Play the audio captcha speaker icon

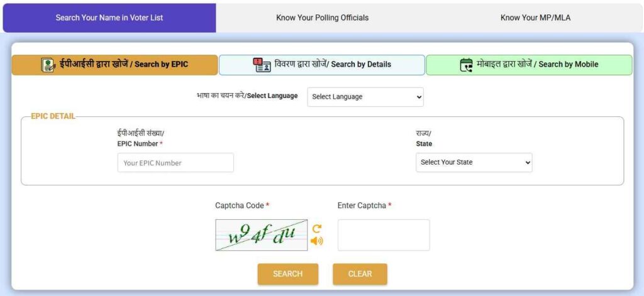tap(317, 241)
